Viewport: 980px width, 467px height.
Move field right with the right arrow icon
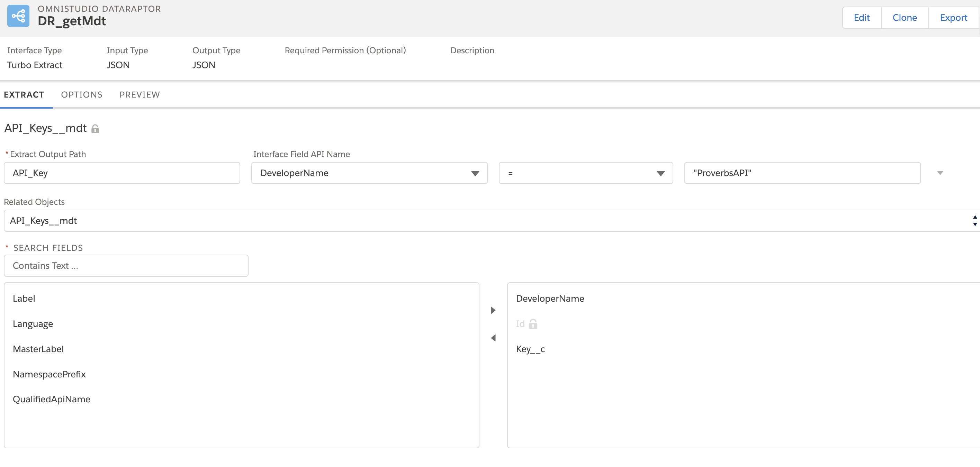[493, 310]
